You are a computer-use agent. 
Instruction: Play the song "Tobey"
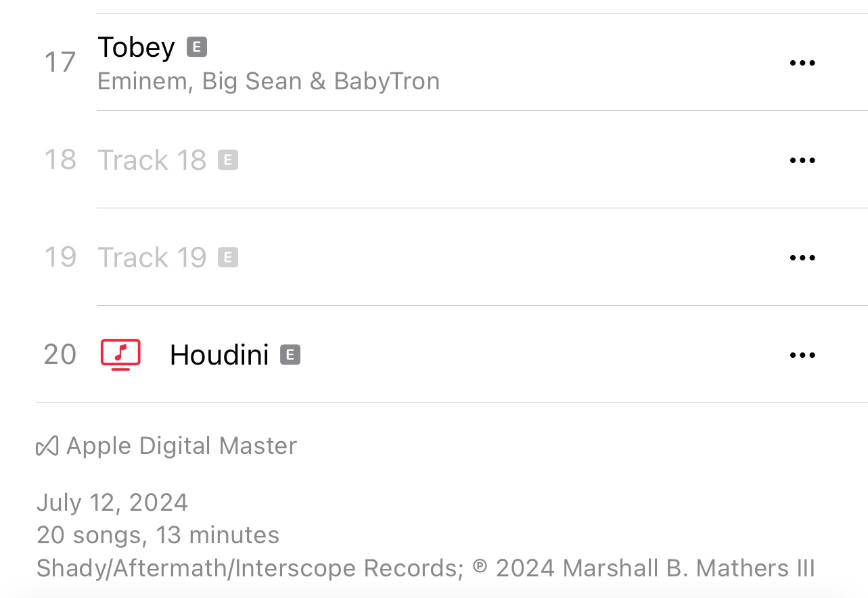pyautogui.click(x=136, y=47)
